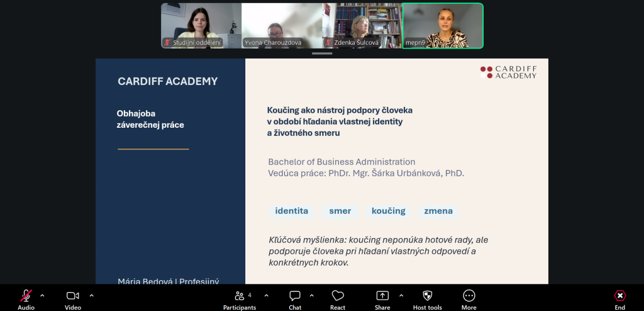Image resolution: width=644 pixels, height=311 pixels.
Task: Open video options chevron
Action: point(91,295)
